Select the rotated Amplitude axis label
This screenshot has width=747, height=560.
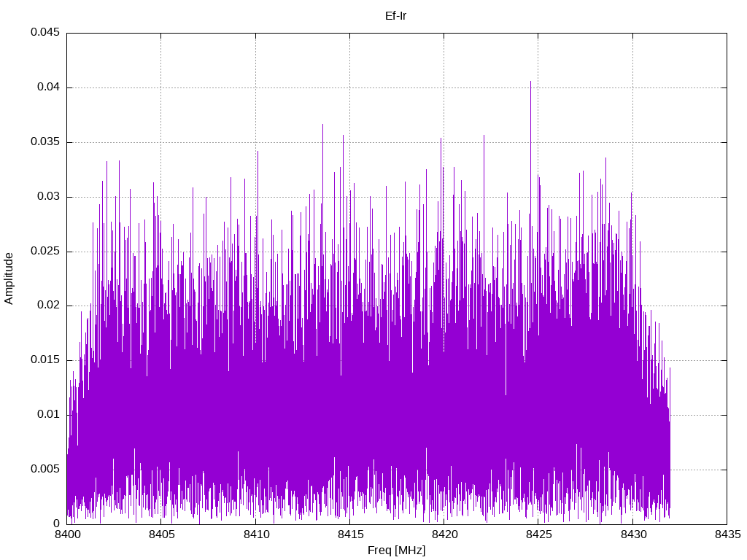tap(9, 279)
